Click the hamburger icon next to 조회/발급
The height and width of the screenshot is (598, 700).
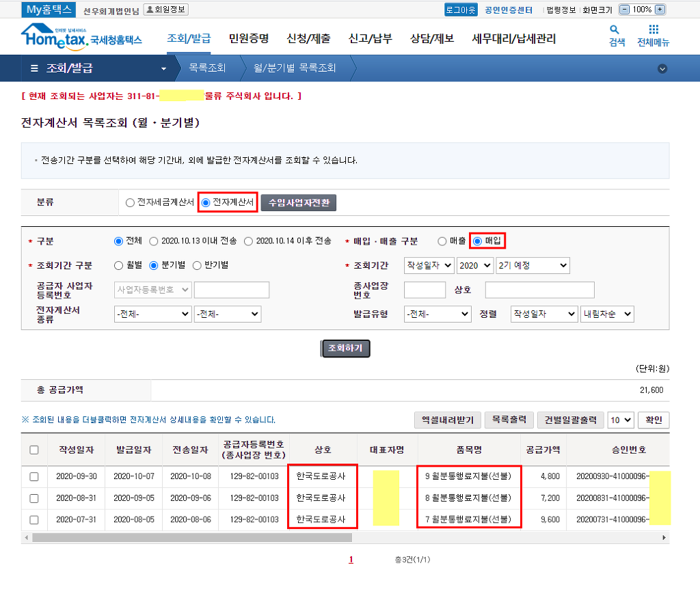(34, 68)
